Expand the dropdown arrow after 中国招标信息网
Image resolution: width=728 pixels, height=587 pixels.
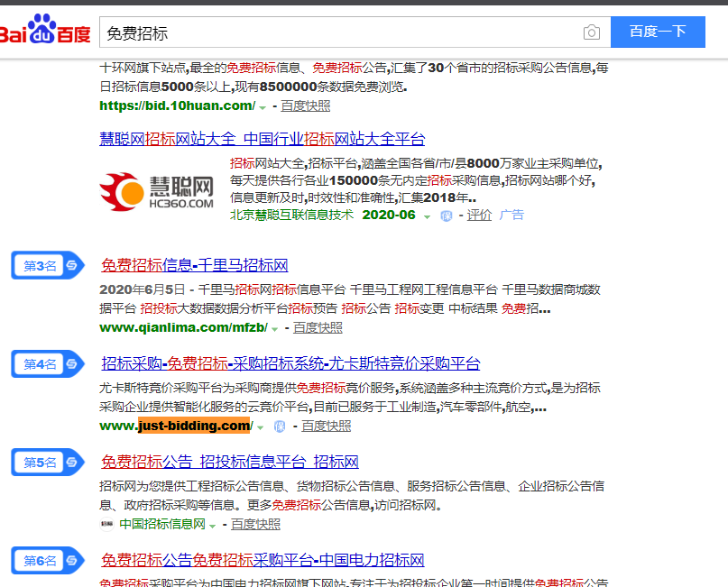pos(212,526)
